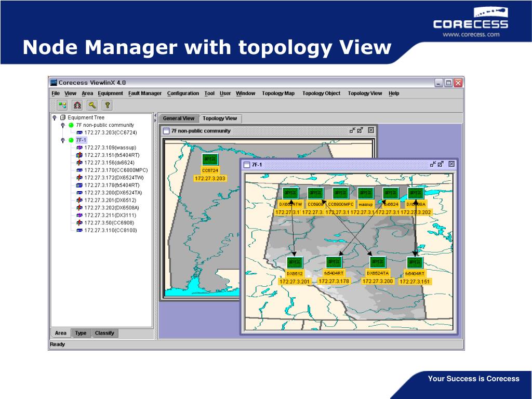Open the Tool menu
532x399 pixels.
click(209, 94)
